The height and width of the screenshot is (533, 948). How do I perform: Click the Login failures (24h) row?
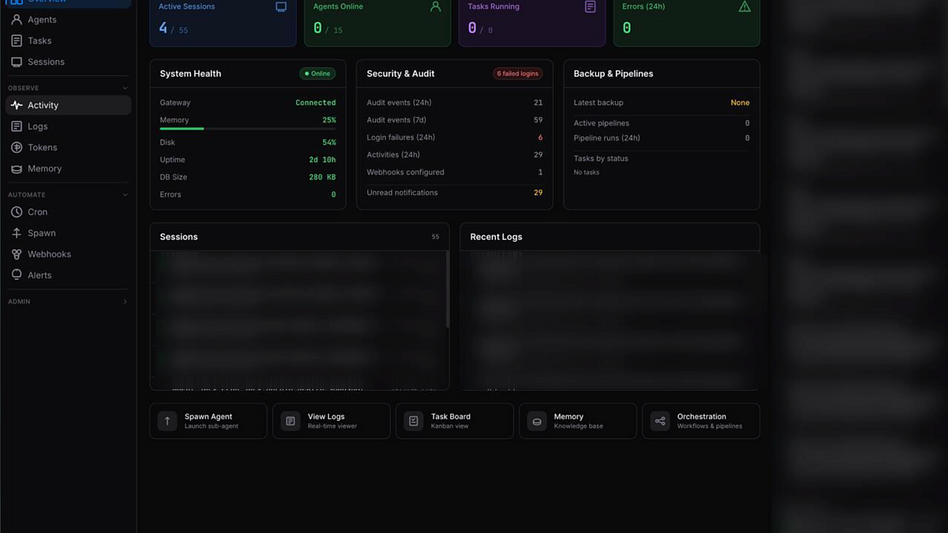(455, 137)
